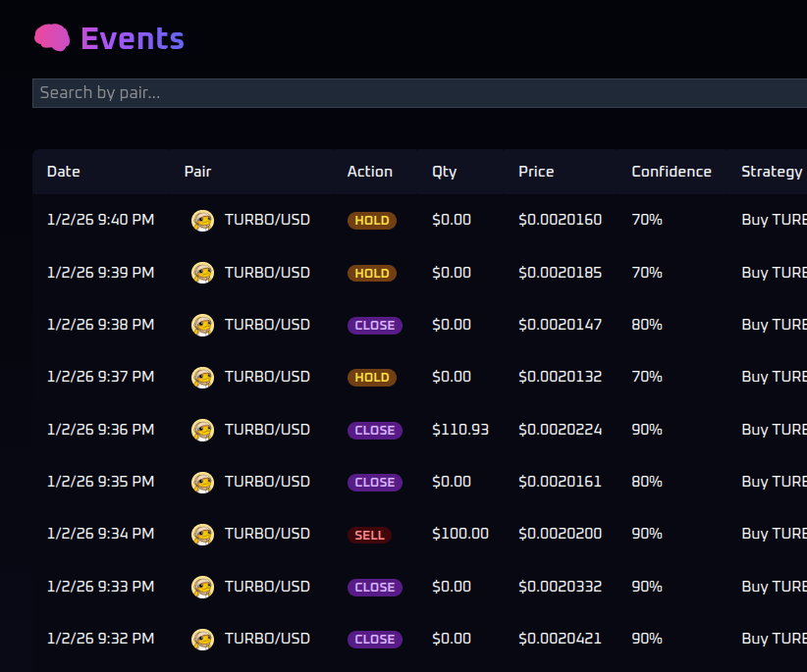Screen dimensions: 807x672
Task: Click the Strategy column header
Action: coord(772,172)
